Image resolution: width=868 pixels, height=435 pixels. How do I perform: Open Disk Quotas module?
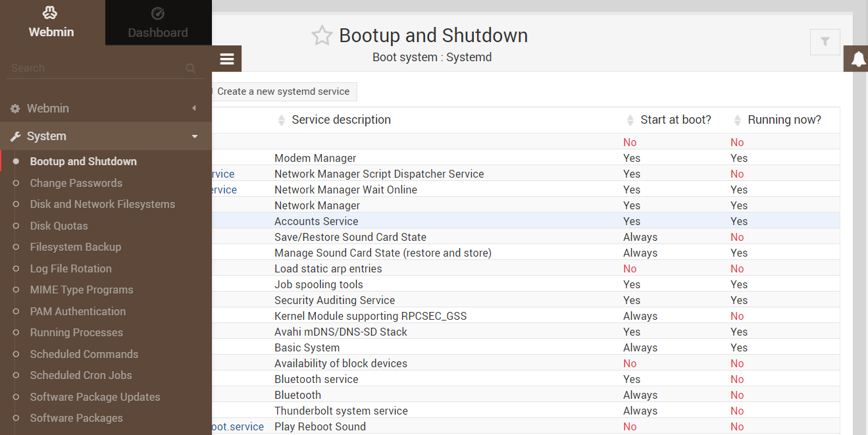(59, 226)
